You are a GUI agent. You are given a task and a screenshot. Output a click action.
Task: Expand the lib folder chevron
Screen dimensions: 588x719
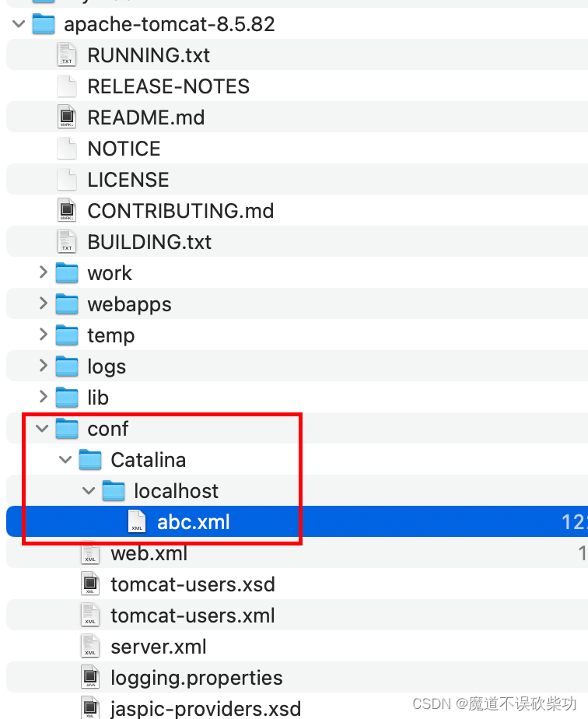[43, 397]
